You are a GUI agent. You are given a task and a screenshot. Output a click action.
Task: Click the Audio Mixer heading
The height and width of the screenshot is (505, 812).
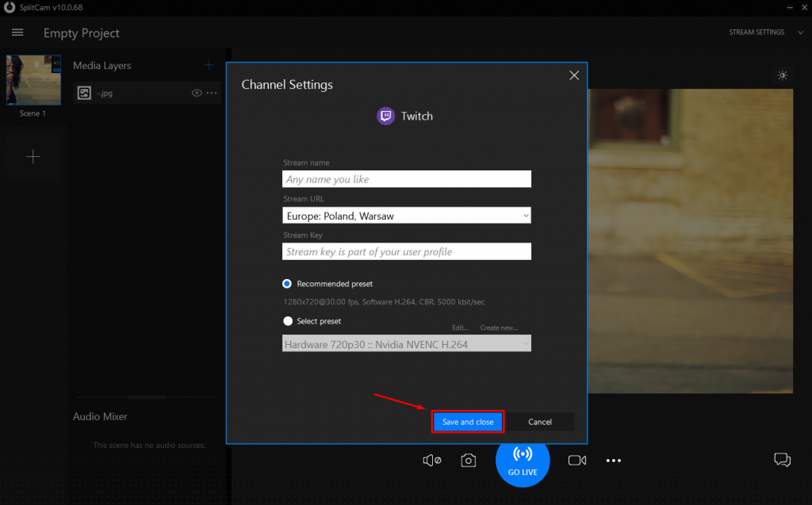coord(100,416)
